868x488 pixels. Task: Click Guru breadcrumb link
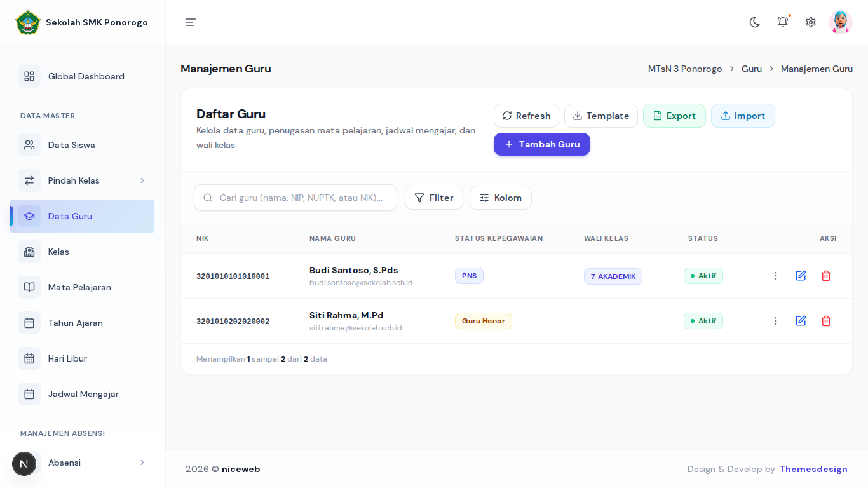point(752,69)
